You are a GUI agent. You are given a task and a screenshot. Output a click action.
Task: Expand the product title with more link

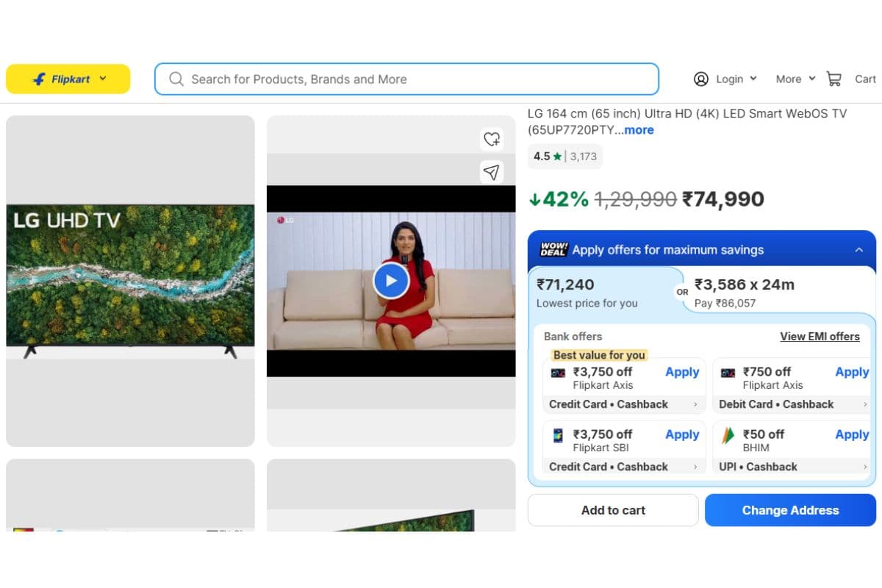[x=638, y=130]
